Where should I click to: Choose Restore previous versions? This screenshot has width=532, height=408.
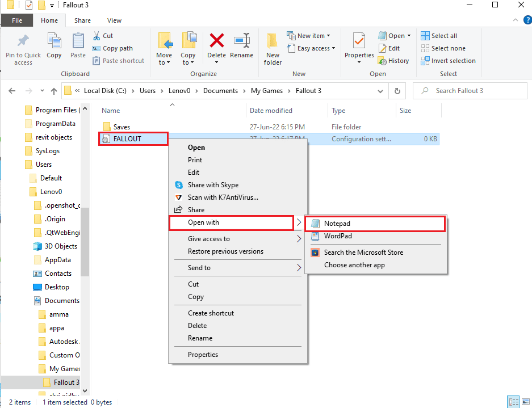tap(225, 251)
